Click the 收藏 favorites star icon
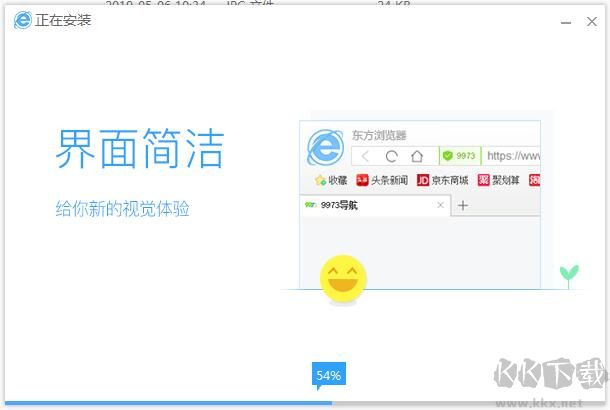610x410 pixels. coord(321,180)
